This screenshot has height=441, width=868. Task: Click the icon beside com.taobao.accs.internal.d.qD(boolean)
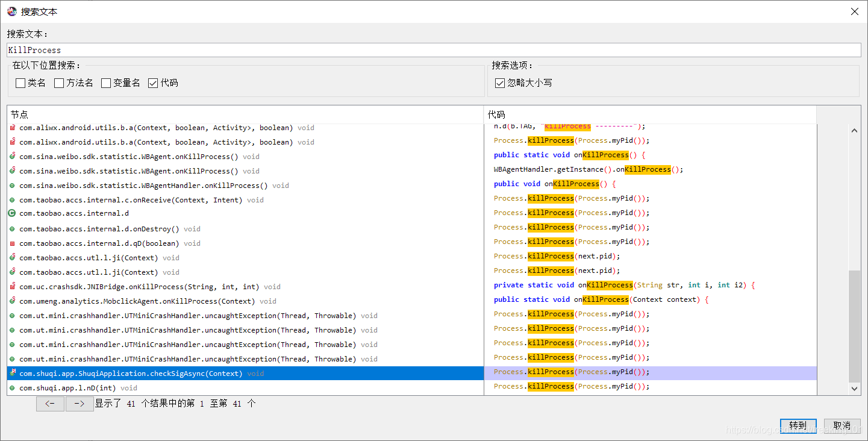pos(12,243)
